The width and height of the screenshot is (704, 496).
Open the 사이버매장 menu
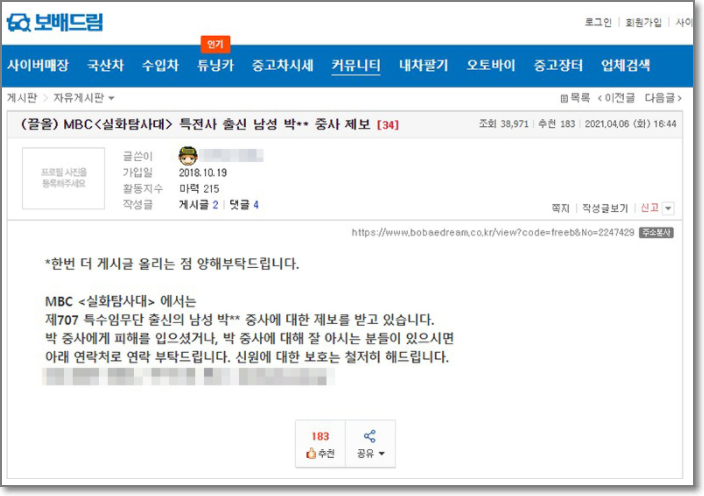pyautogui.click(x=38, y=66)
